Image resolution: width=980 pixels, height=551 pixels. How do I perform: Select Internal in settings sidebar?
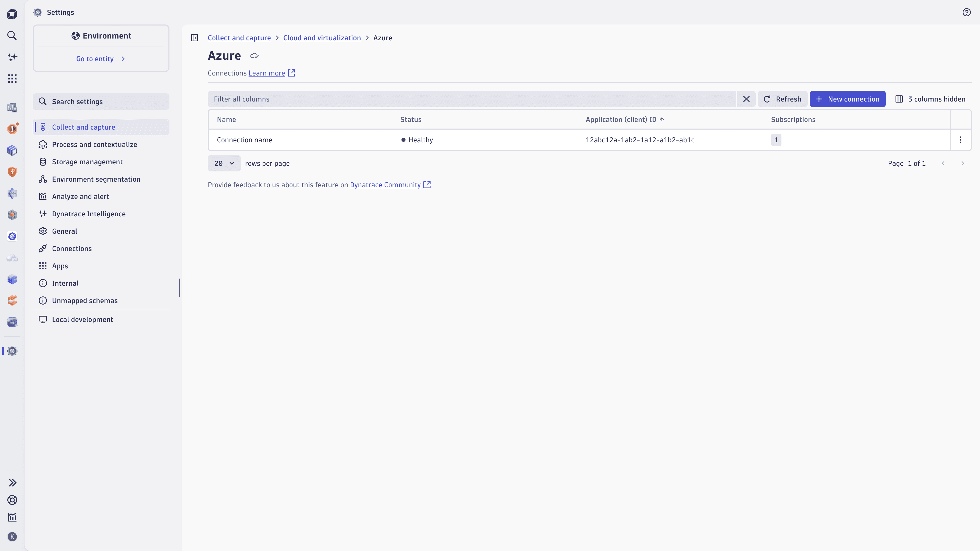click(x=101, y=283)
